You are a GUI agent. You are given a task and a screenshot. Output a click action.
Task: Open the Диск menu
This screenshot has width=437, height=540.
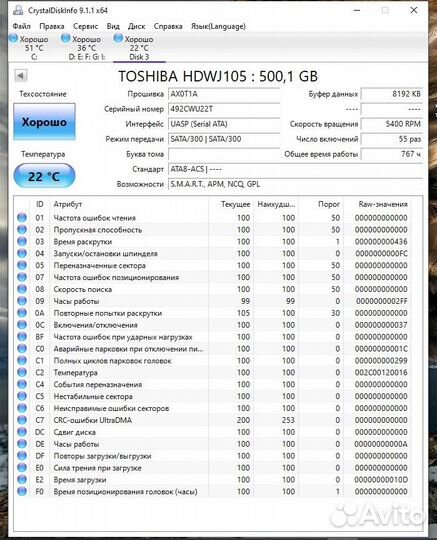point(136,26)
